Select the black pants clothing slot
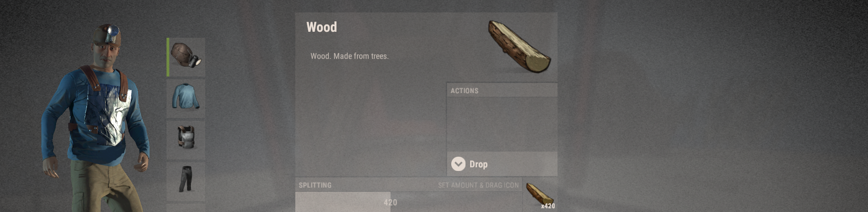Image resolution: width=868 pixels, height=212 pixels. click(186, 181)
